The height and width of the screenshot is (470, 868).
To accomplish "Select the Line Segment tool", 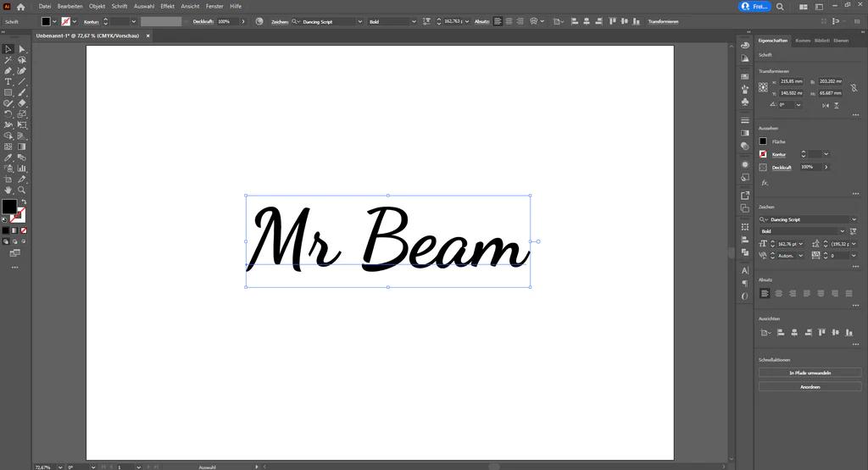I will click(22, 81).
